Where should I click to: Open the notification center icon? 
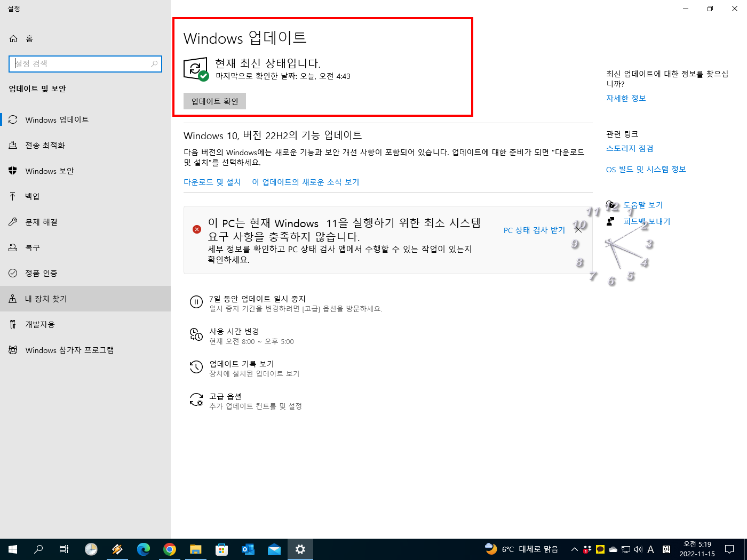click(729, 549)
